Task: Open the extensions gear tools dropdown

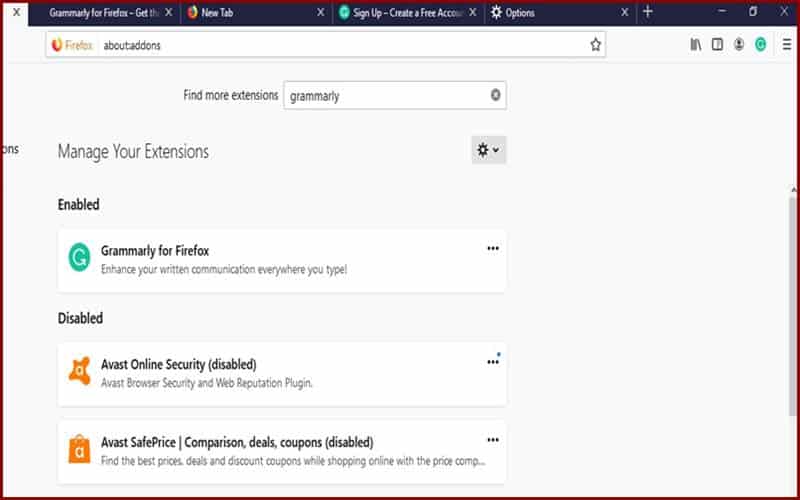Action: (488, 150)
